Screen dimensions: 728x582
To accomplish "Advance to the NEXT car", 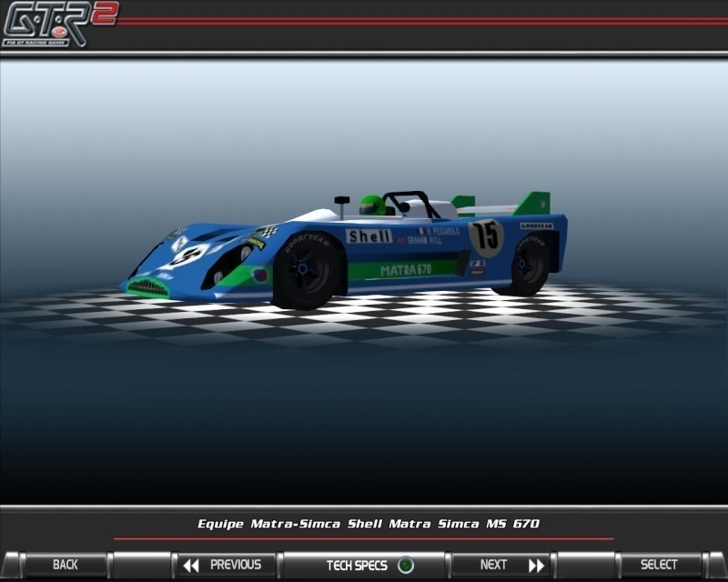I will (x=500, y=565).
